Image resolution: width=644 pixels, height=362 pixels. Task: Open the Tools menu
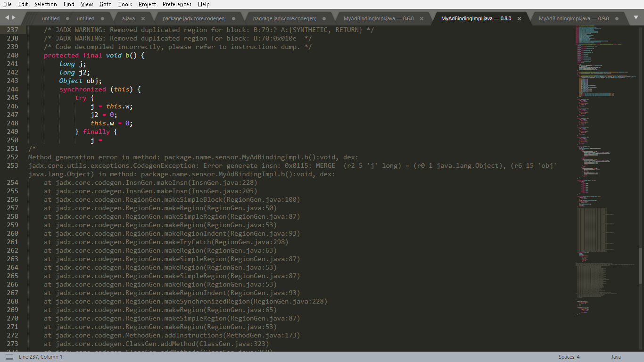point(125,4)
